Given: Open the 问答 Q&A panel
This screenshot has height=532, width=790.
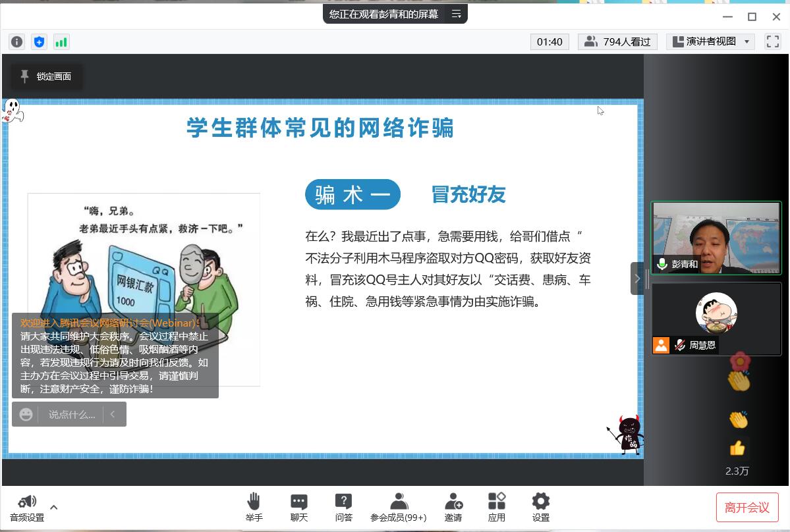Looking at the screenshot, I should click(343, 507).
